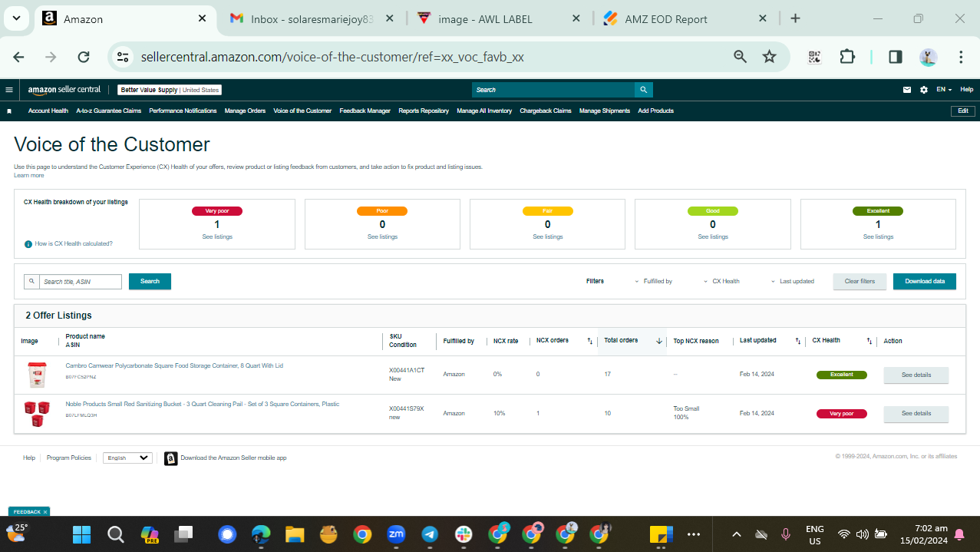Open Performance Notifications menu item
The width and height of the screenshot is (980, 552).
click(x=183, y=111)
